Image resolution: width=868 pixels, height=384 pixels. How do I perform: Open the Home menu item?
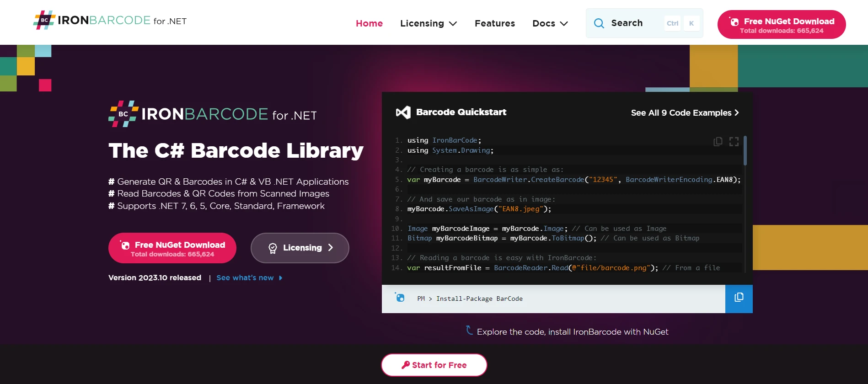(x=369, y=23)
